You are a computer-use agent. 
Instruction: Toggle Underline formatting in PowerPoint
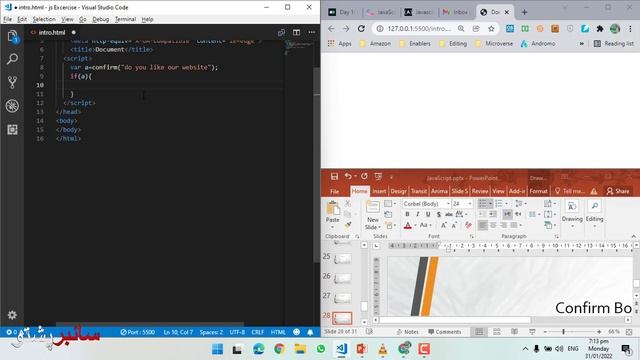point(428,214)
